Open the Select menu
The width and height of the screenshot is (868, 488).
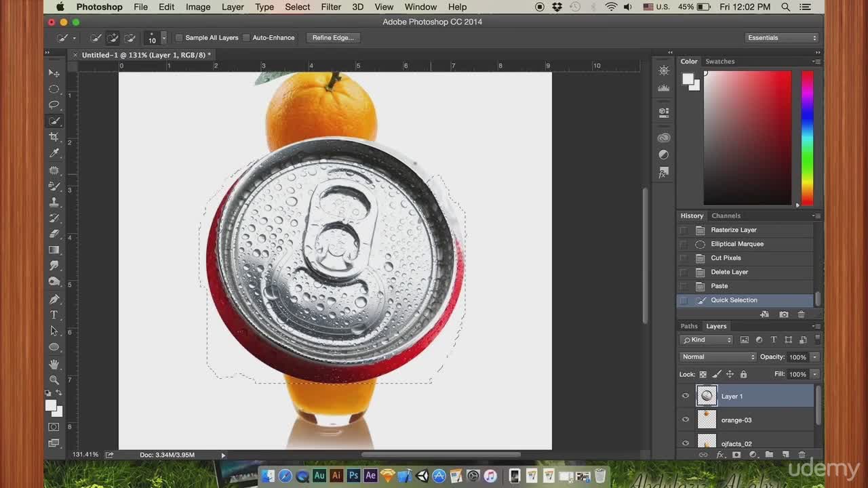coord(297,7)
